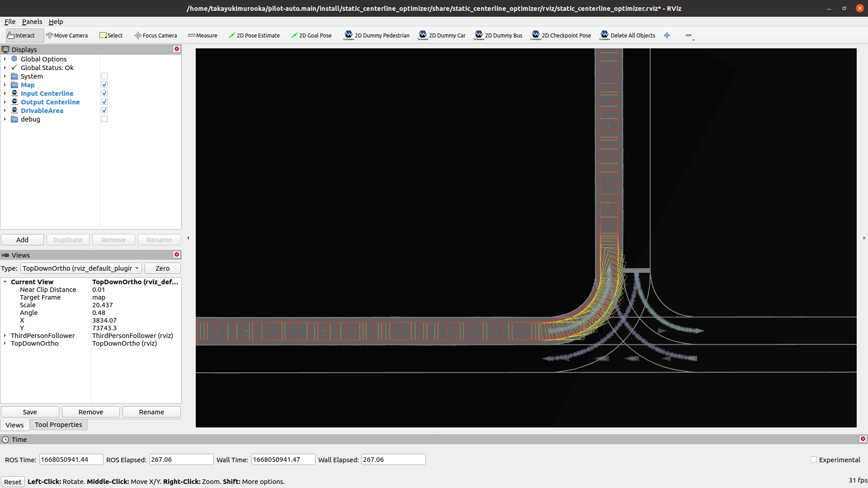The width and height of the screenshot is (868, 488).
Task: Activate the Focus Camera tool
Action: [x=156, y=35]
